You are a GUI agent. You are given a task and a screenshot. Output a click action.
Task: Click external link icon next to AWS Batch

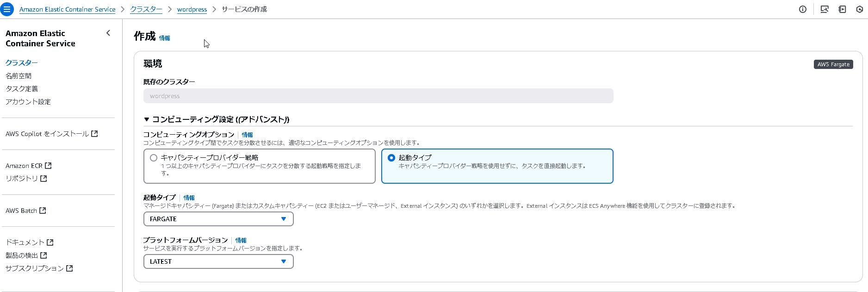(43, 211)
